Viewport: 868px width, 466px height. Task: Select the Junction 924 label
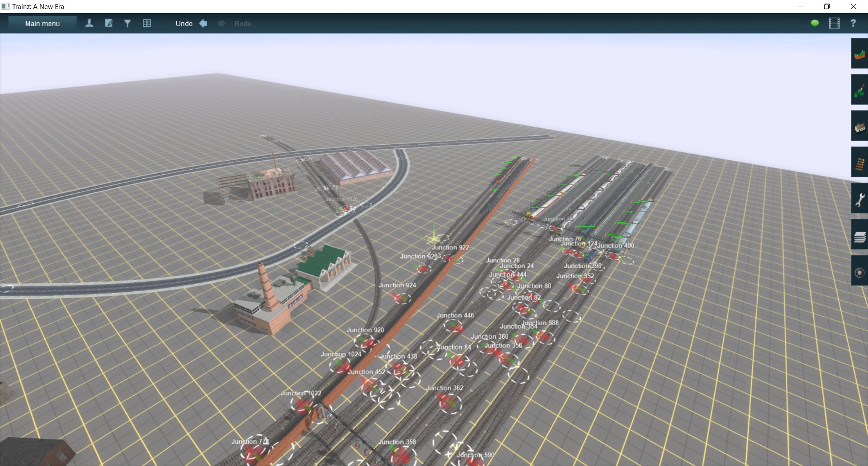coord(397,285)
